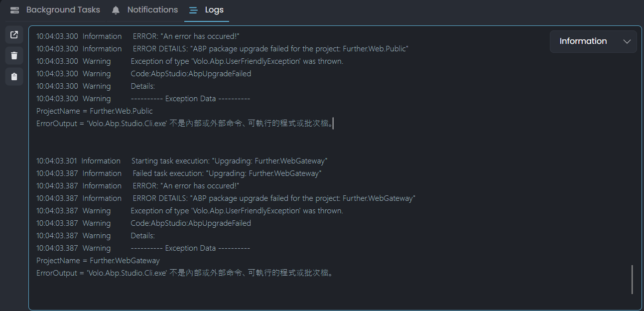The height and width of the screenshot is (311, 644).
Task: Click the 10:04:03.300 Exception Data separator line
Action: [190, 99]
